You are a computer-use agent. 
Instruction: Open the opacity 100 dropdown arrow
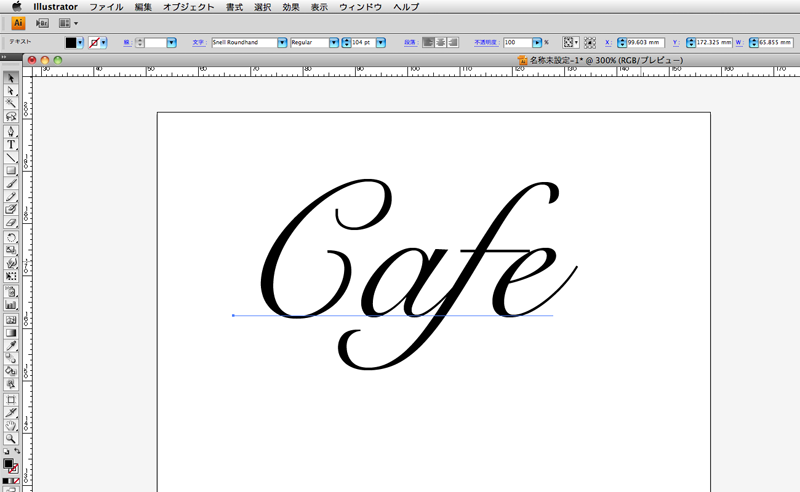(537, 43)
